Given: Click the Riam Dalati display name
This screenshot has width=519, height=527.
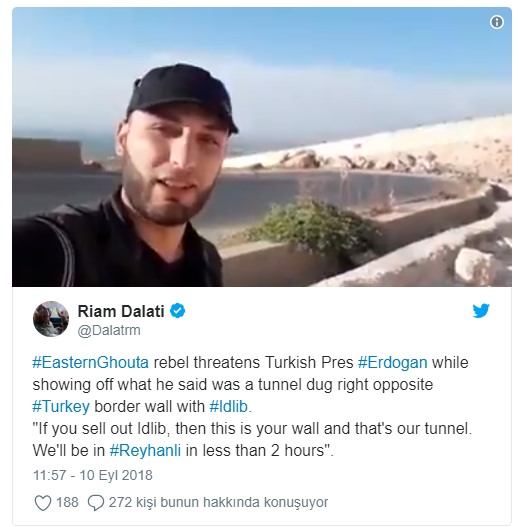Looking at the screenshot, I should 121,311.
